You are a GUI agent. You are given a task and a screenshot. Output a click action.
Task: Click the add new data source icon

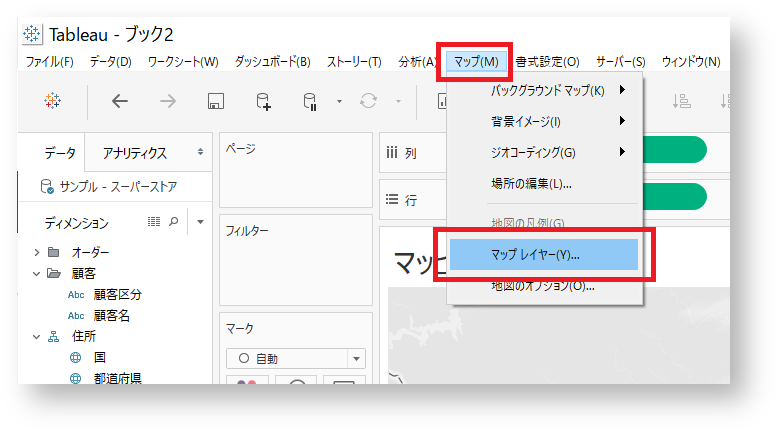pos(263,101)
